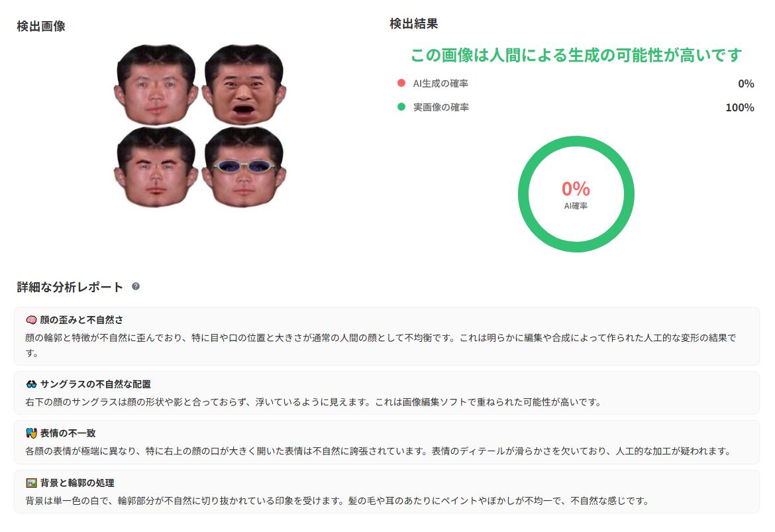The image size is (775, 532).
Task: Select the 顔の歪みと不自然さ report card
Action: pyautogui.click(x=387, y=336)
